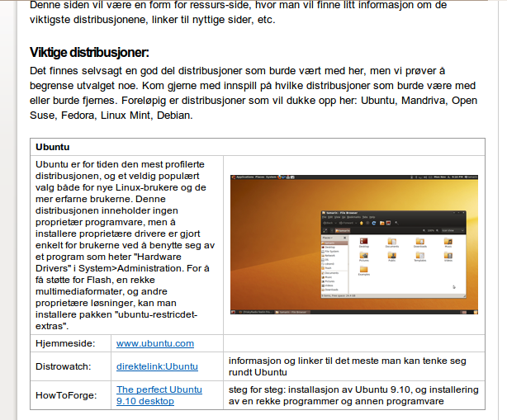
Task: Click the 'Distrowatch:' table label
Action: coord(63,366)
